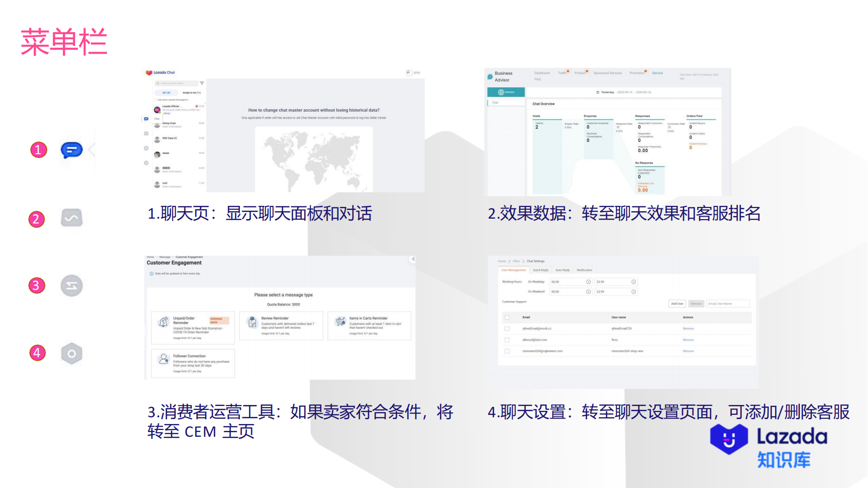This screenshot has width=868, height=488.
Task: Open the sheng xinya conversation
Action: pyautogui.click(x=180, y=125)
